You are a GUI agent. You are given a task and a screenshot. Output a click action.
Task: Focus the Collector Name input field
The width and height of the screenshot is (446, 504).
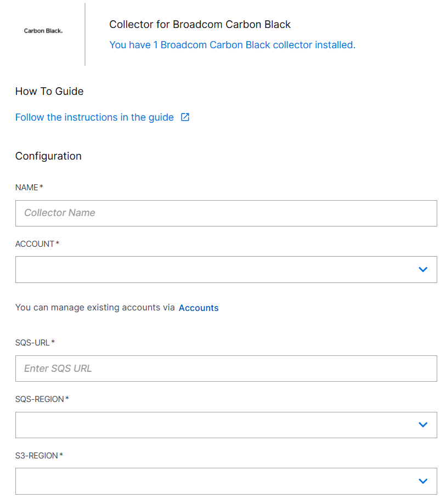tap(226, 213)
